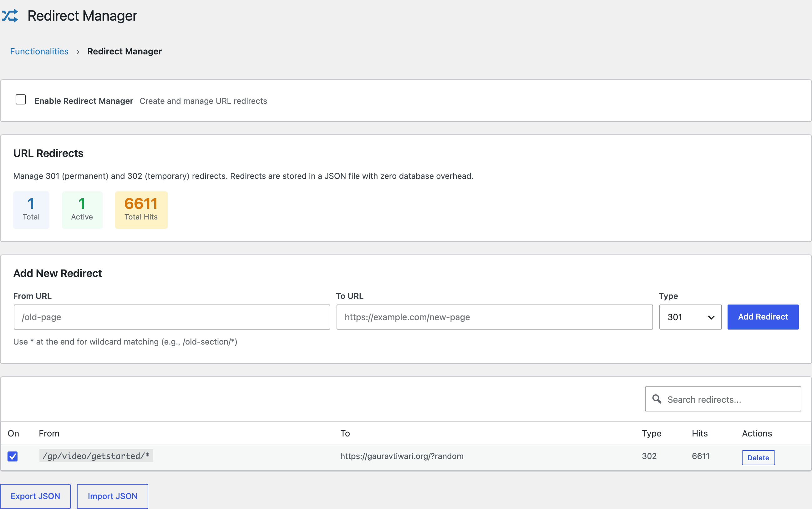Click the magnifier icon in search box
This screenshot has width=812, height=509.
[x=657, y=399]
